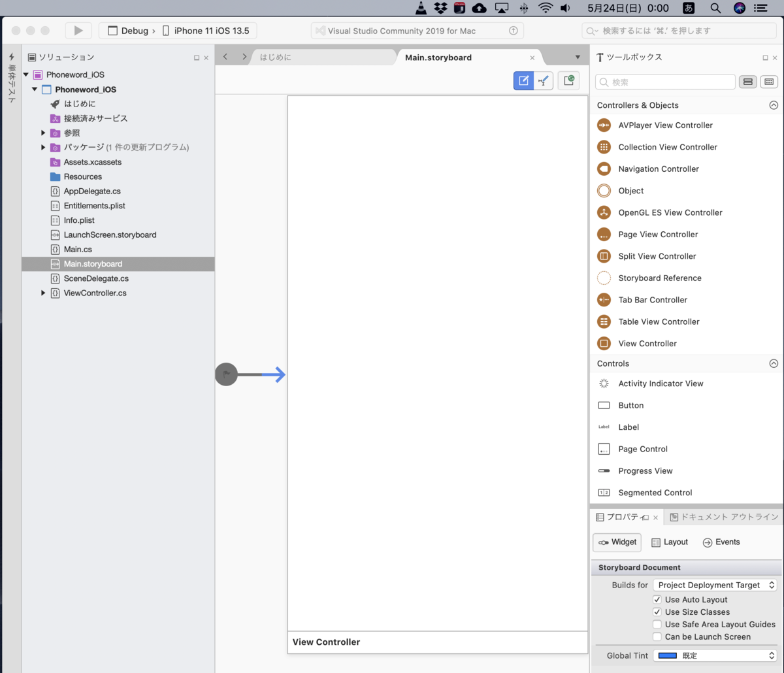Select Debug build configuration selector
The width and height of the screenshot is (784, 673).
point(128,31)
